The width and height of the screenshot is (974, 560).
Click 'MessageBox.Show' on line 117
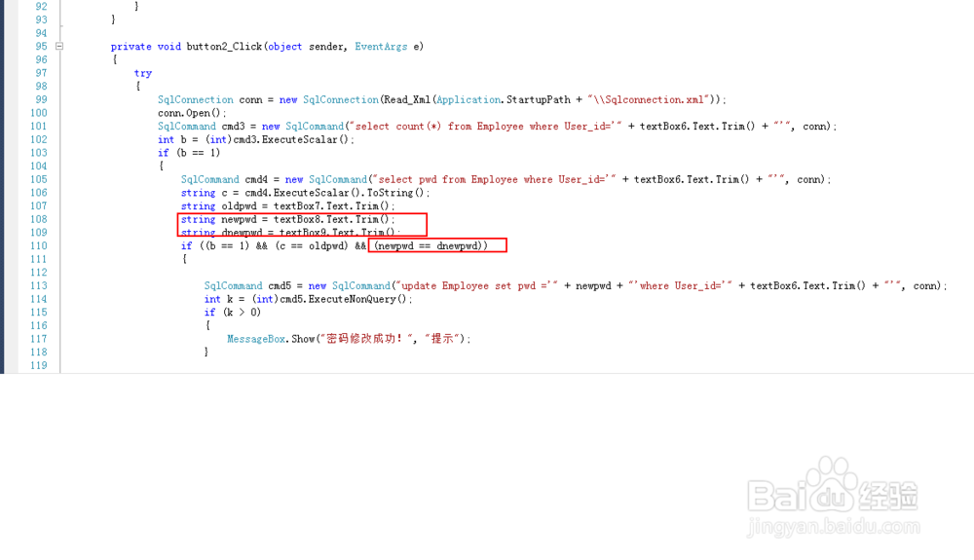(x=271, y=339)
